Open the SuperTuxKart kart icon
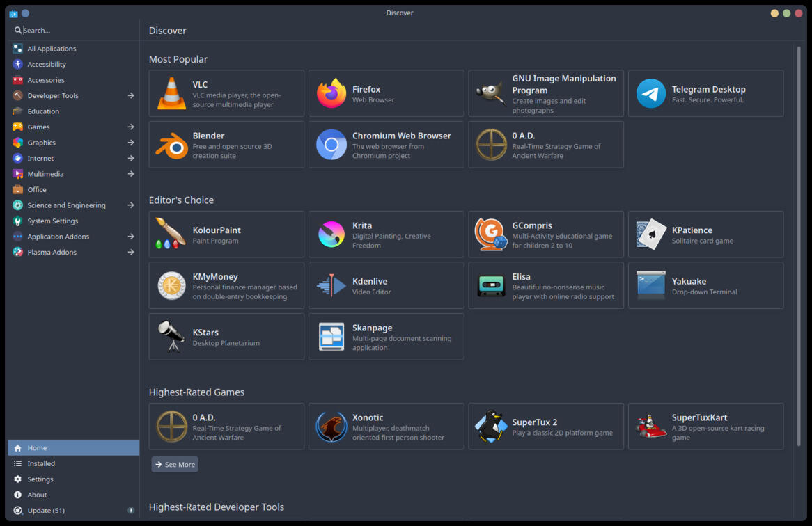The image size is (812, 526). coord(651,427)
